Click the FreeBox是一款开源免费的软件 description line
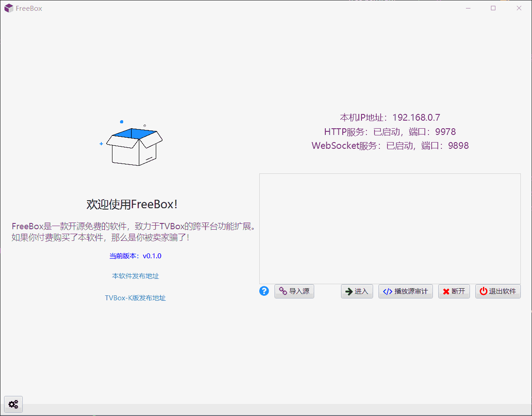 [133, 226]
